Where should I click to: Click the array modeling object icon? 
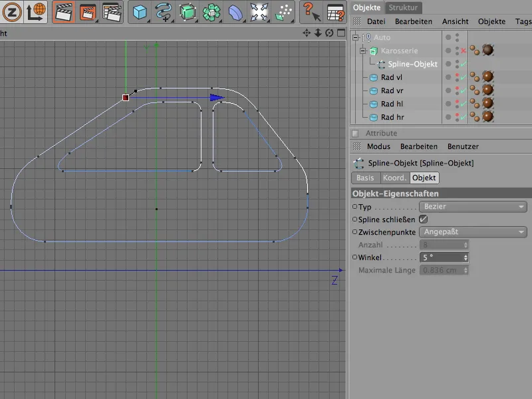click(x=213, y=12)
